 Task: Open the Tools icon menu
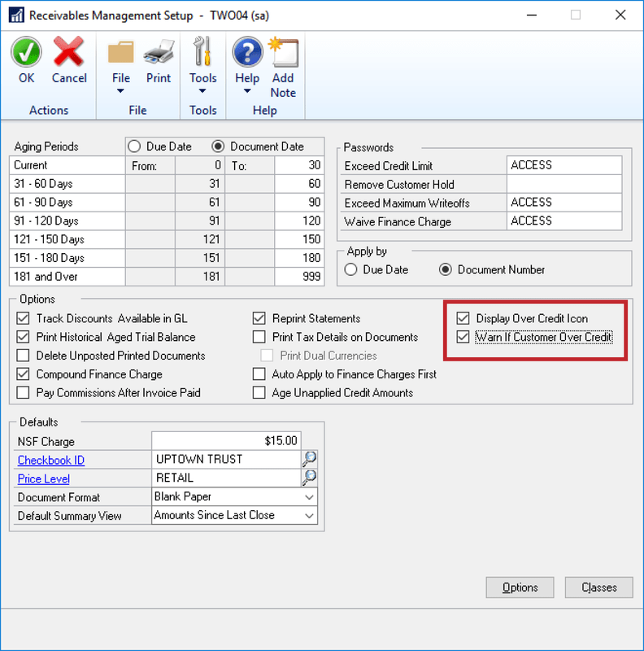(x=202, y=54)
